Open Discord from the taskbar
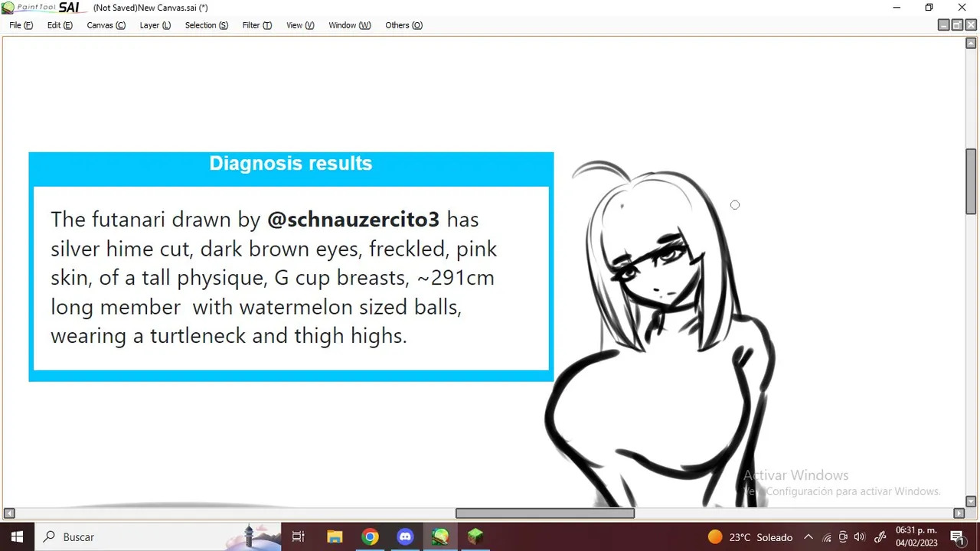Viewport: 980px width, 551px height. (x=405, y=536)
